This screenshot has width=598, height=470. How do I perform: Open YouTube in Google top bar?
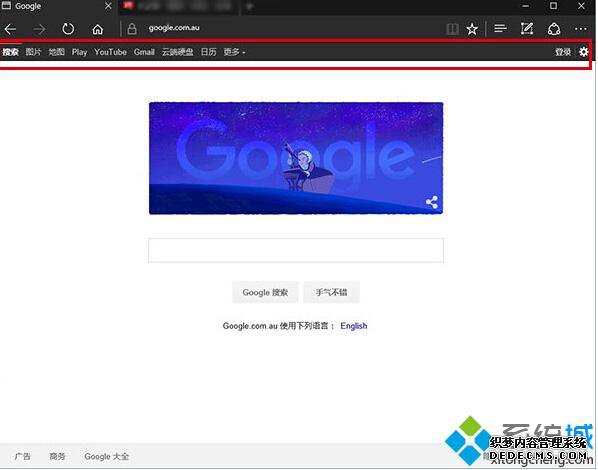coord(110,52)
